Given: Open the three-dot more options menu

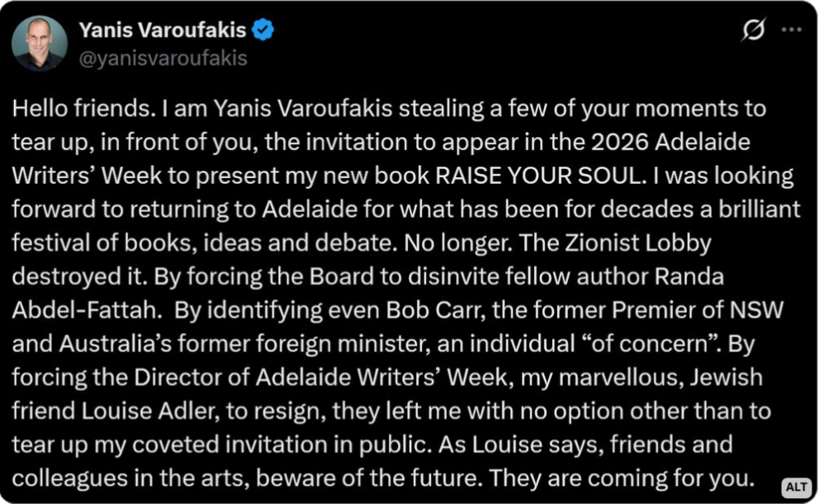Looking at the screenshot, I should (791, 31).
